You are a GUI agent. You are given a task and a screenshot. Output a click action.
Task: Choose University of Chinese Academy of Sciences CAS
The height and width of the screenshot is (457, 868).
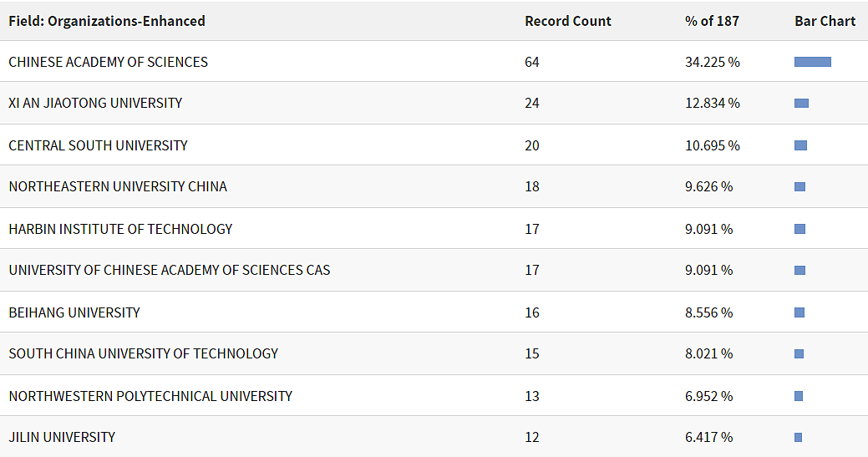tap(169, 270)
